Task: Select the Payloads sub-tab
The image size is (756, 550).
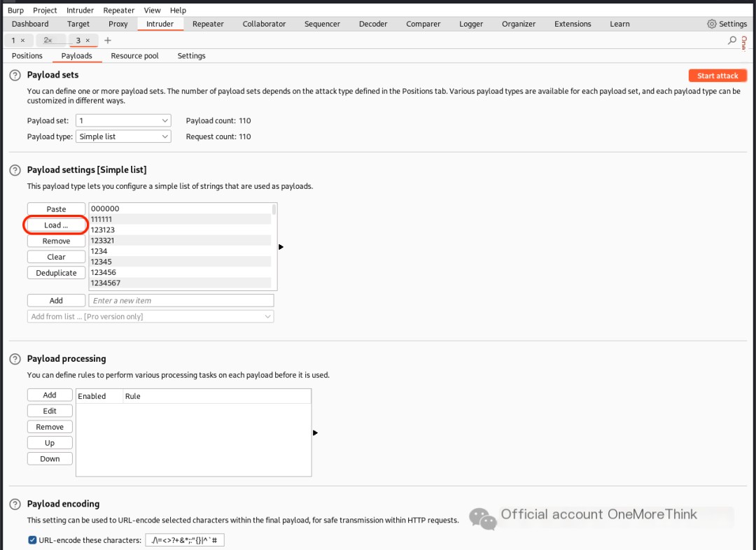Action: point(77,56)
